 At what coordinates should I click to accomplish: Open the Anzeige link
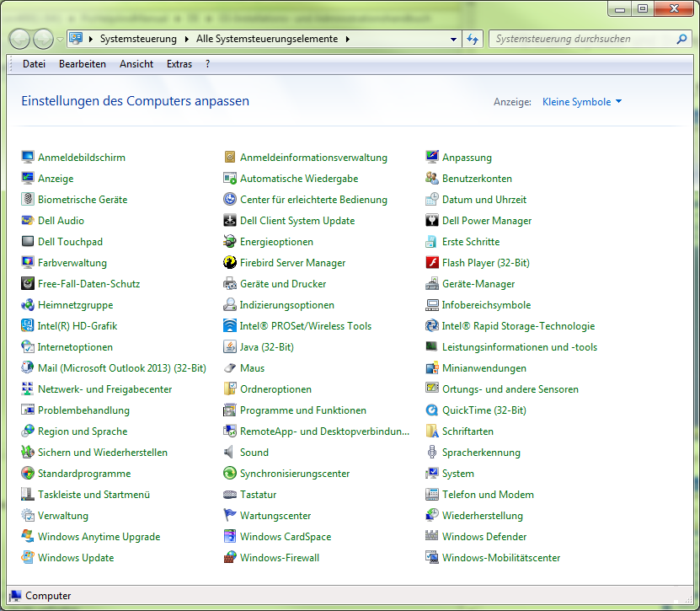click(56, 178)
